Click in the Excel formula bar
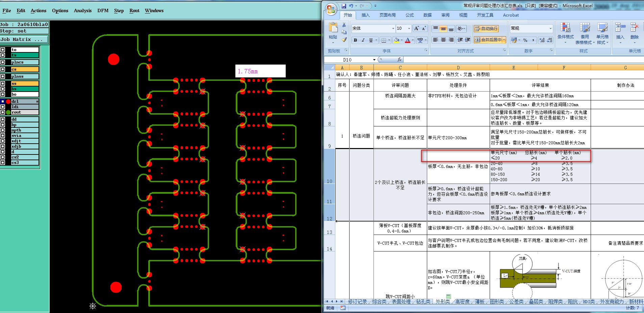The width and height of the screenshot is (644, 313). pyautogui.click(x=523, y=59)
